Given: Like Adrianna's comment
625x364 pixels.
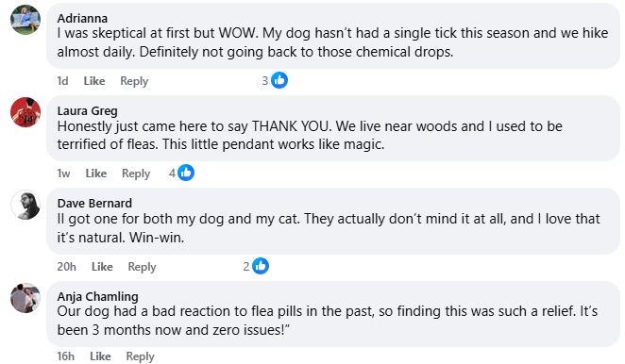Looking at the screenshot, I should (x=94, y=81).
